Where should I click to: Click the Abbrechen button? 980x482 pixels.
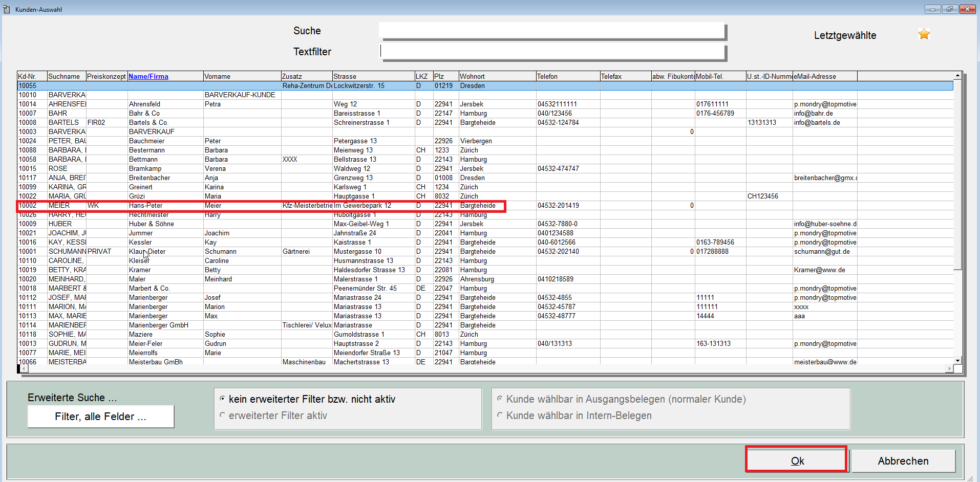coord(903,461)
